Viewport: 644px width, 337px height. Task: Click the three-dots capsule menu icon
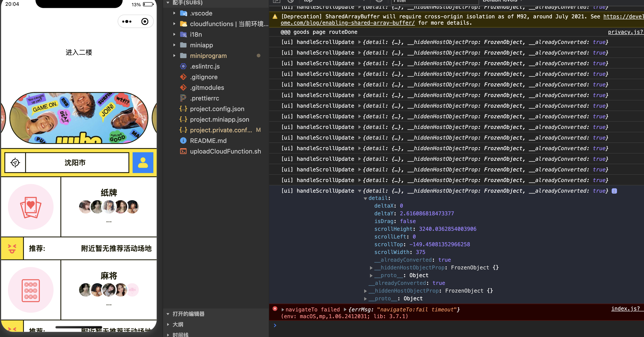pos(127,21)
